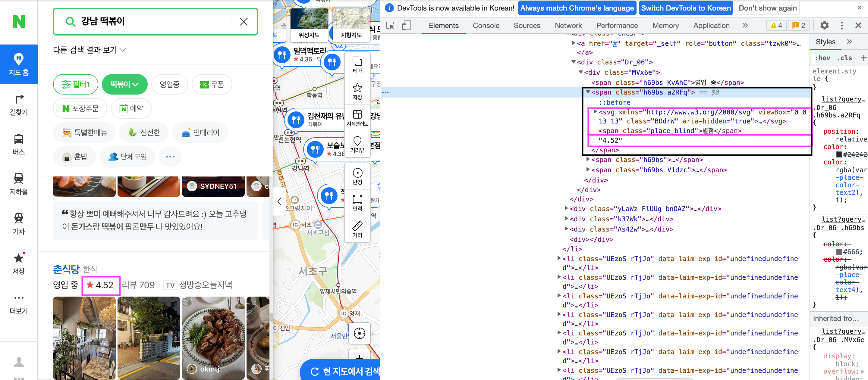Open the SYDNEY51 photo thumbnail
Image resolution: width=868 pixels, height=380 pixels.
(213, 186)
